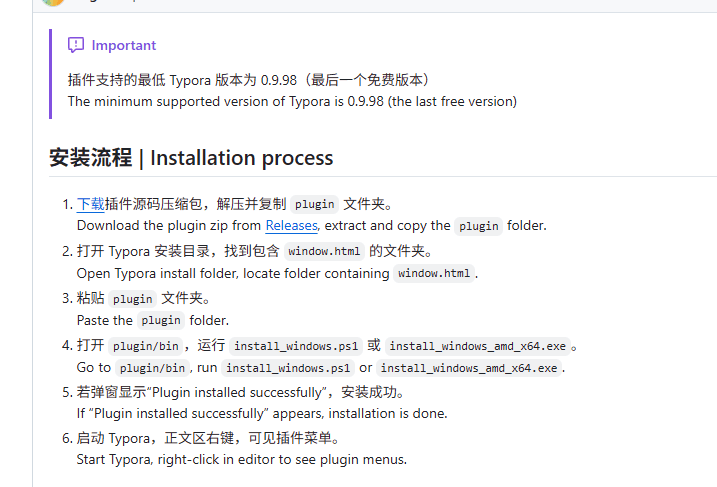Screen dimensions: 717x487
Task: Click install_windows.ps1 code tag after 运行
Action: [x=296, y=346]
